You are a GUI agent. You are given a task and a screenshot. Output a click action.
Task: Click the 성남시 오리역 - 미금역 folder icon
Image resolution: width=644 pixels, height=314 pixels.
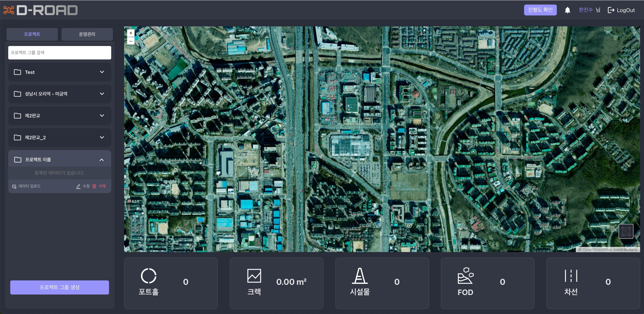pyautogui.click(x=17, y=94)
